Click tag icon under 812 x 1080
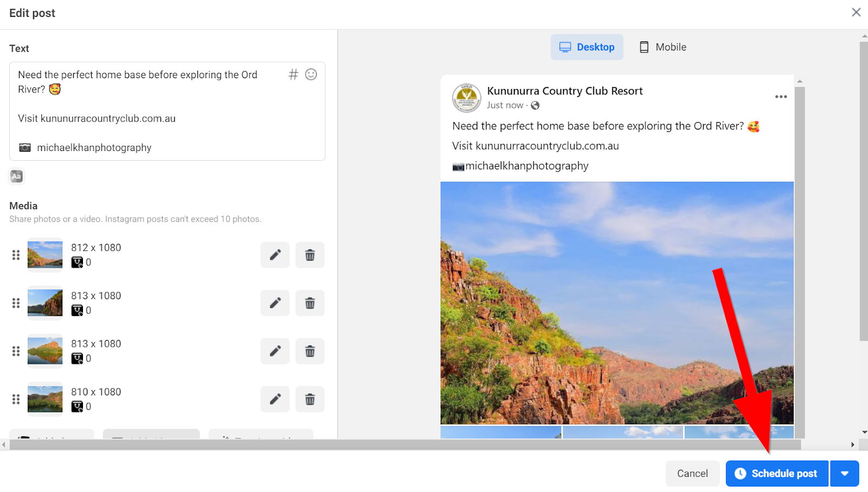This screenshot has height=492, width=868. [x=77, y=262]
